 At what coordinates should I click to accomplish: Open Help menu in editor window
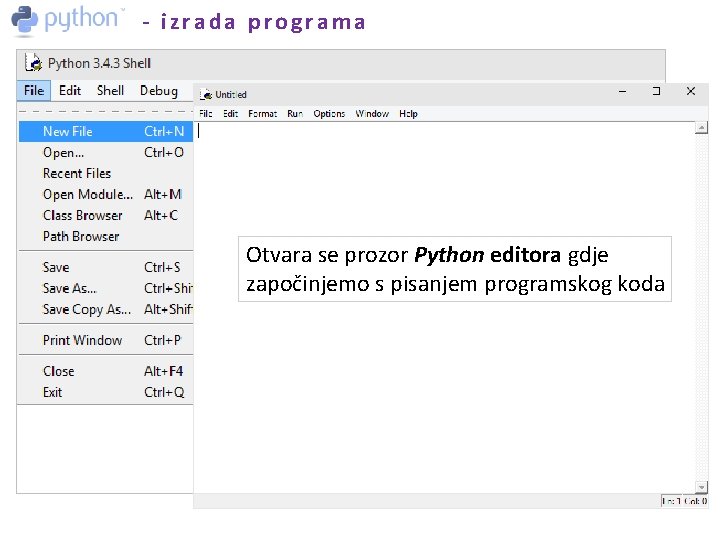point(408,113)
